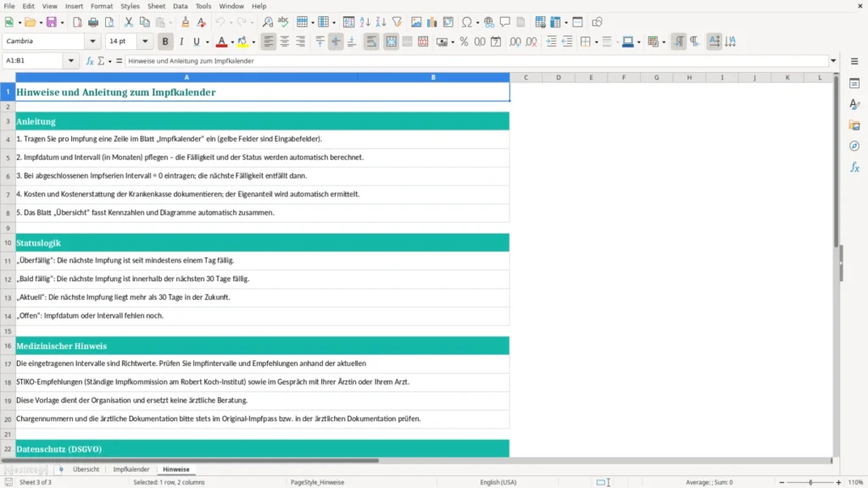Toggle Bold formatting
This screenshot has width=868, height=488.
[165, 42]
